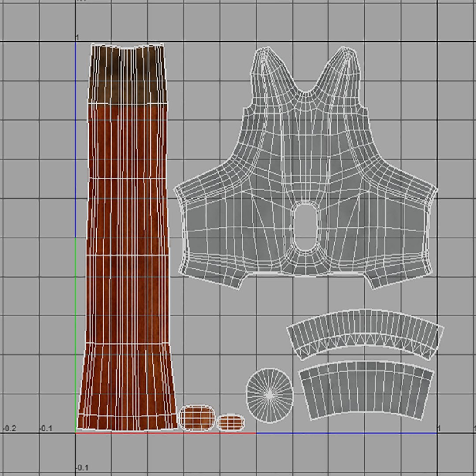Click the dark brown top section of skirt shell

(128, 74)
